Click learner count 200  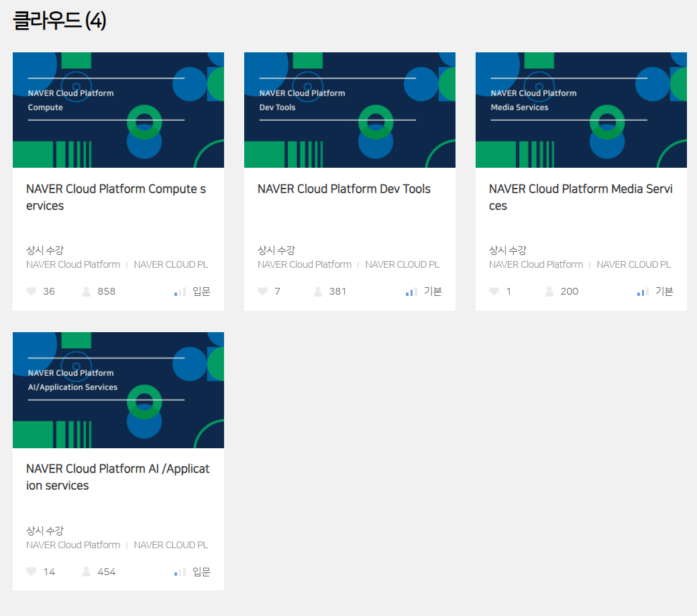click(570, 291)
